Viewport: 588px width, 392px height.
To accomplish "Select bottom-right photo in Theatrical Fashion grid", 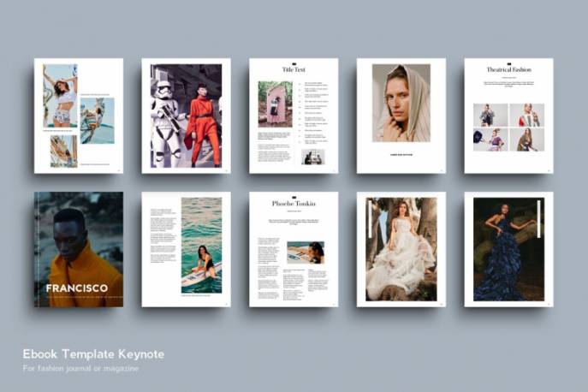I will click(526, 140).
